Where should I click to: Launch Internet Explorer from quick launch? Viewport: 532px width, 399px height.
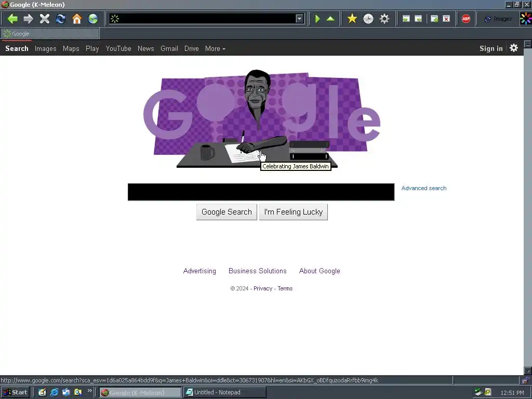54,392
